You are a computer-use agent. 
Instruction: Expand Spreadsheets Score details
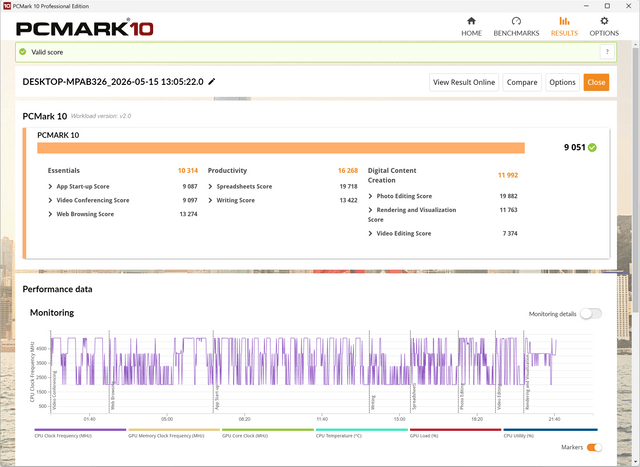pyautogui.click(x=210, y=187)
